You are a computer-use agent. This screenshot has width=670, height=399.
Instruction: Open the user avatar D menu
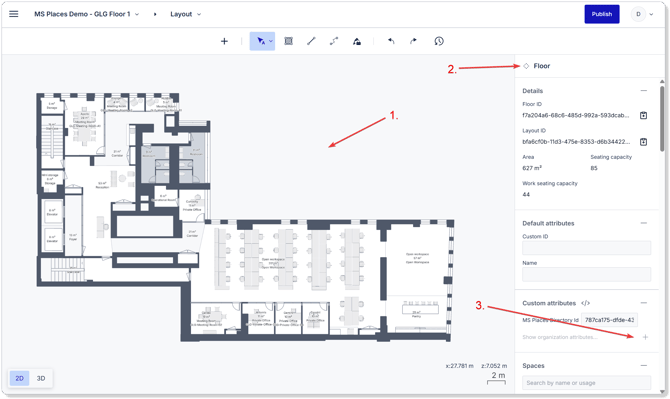(x=642, y=14)
